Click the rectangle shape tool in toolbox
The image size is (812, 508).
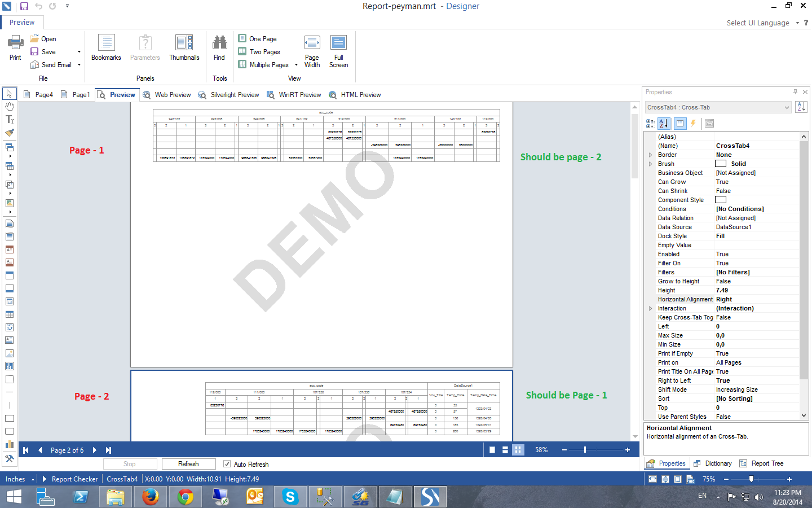click(10, 418)
